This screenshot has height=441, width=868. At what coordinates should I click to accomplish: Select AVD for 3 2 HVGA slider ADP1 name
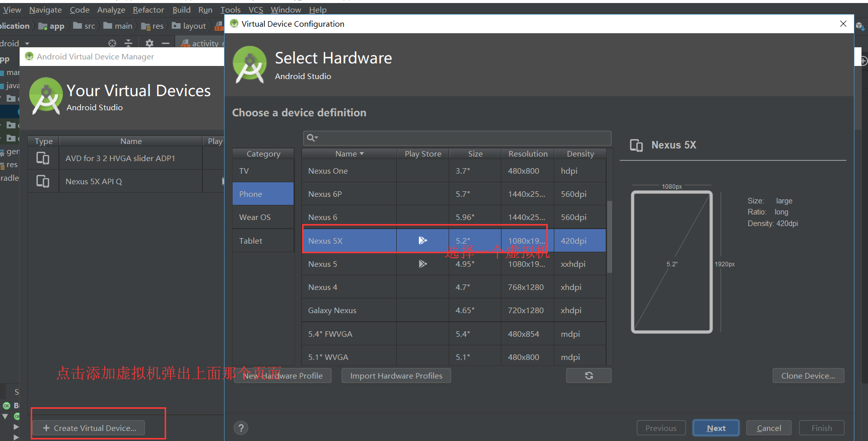(120, 158)
